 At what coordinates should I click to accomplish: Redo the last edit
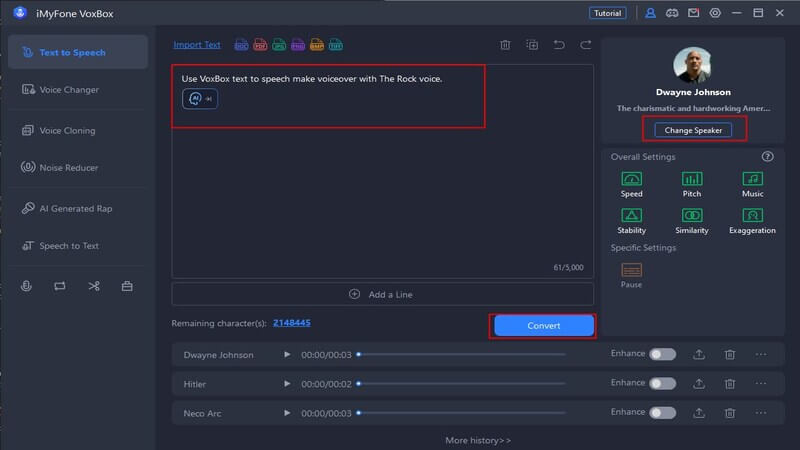(586, 45)
